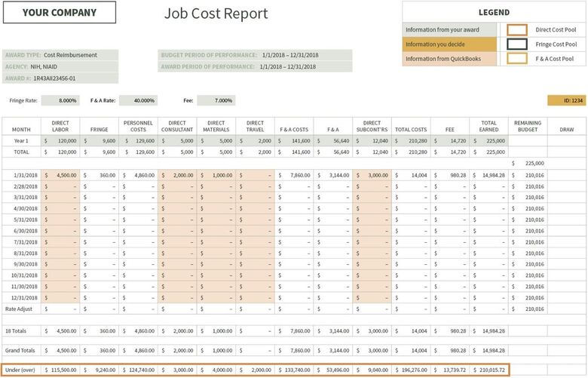Select the Fee 7.000% field
Image resolution: width=588 pixels, height=378 pixels.
[216, 100]
